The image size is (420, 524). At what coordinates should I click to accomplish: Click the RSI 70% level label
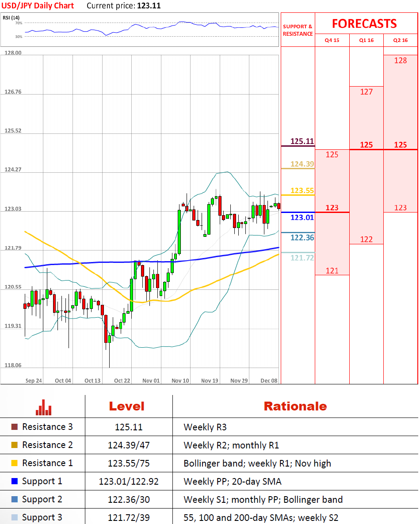(19, 23)
